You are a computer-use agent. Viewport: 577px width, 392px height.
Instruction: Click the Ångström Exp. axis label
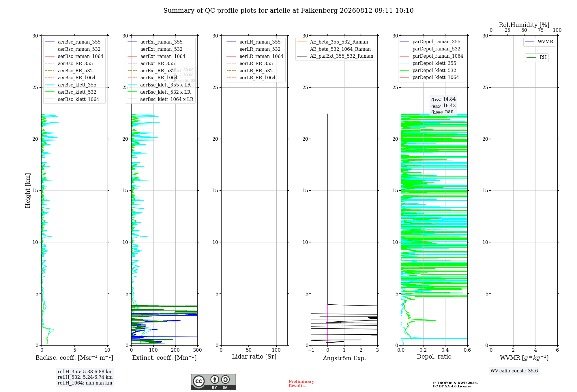coord(344,358)
